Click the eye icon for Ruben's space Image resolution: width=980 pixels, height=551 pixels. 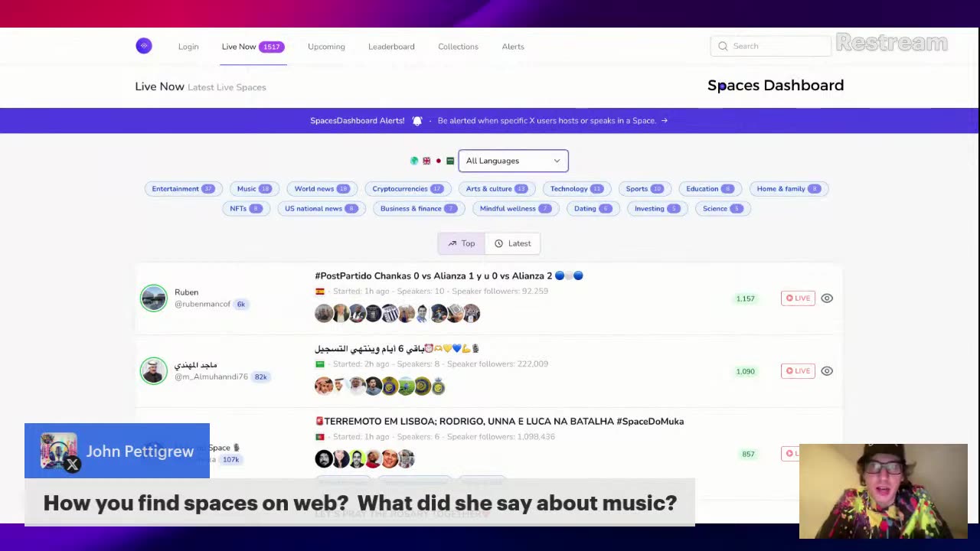(x=827, y=298)
